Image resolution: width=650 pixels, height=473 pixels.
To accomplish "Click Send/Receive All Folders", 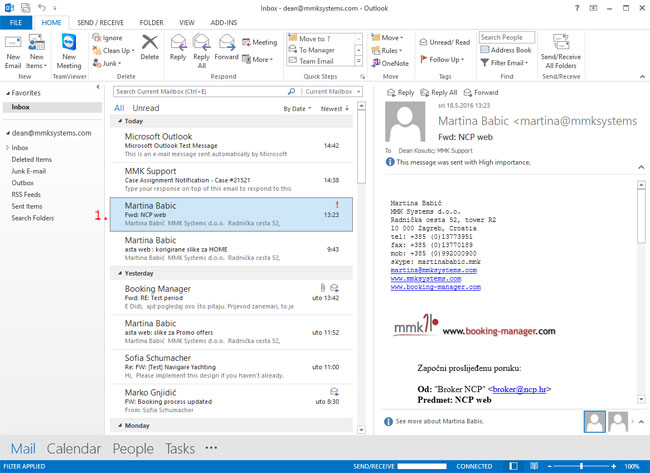I will click(560, 51).
